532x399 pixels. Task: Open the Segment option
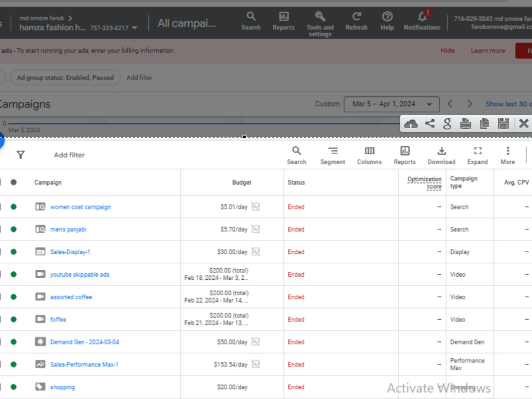(x=332, y=156)
